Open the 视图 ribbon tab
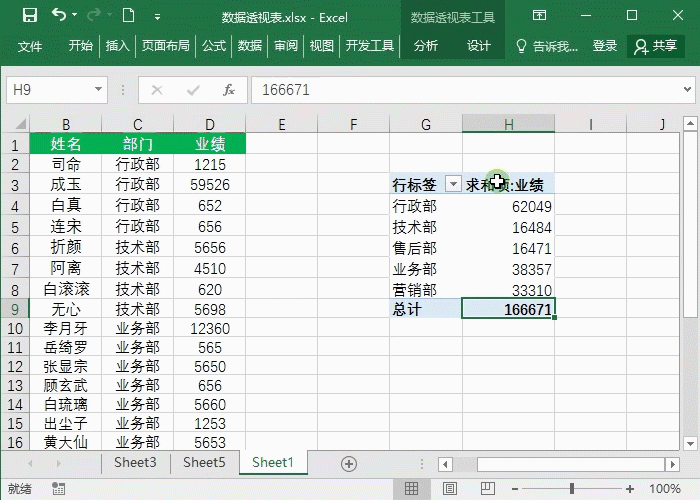Viewport: 700px width, 500px height. pyautogui.click(x=322, y=46)
